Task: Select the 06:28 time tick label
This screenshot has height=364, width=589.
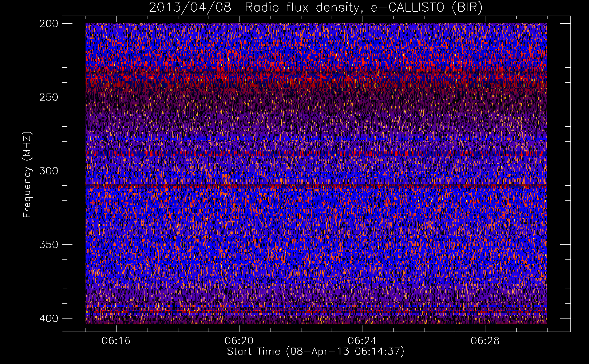Action: (485, 341)
